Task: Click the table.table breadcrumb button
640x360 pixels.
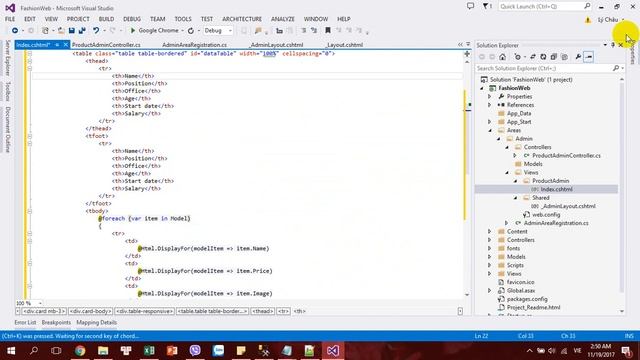Action: coord(212,311)
